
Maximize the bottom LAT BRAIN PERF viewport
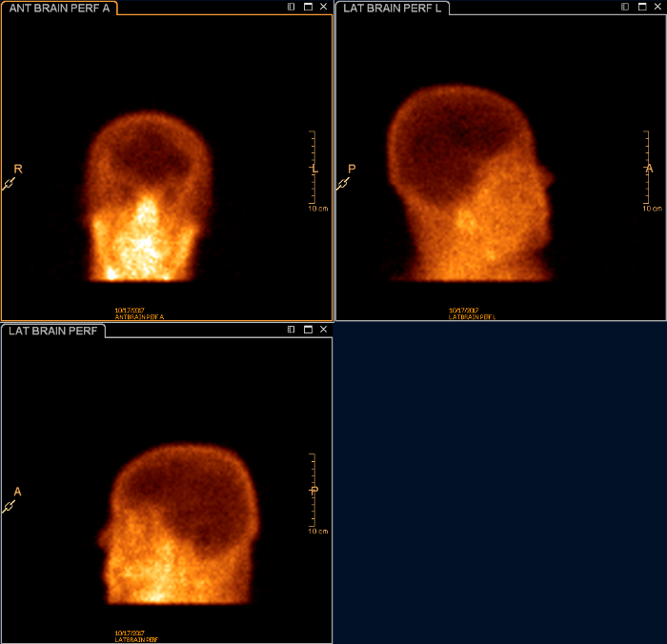[308, 330]
